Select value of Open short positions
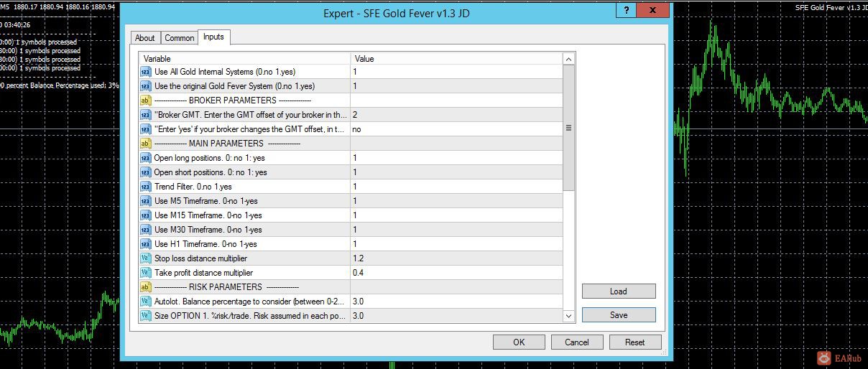This screenshot has height=369, width=868. point(456,172)
